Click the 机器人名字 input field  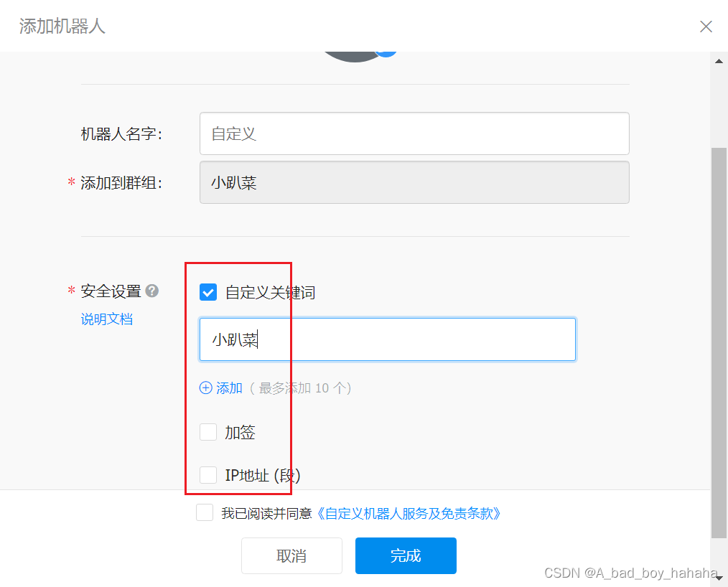[414, 133]
